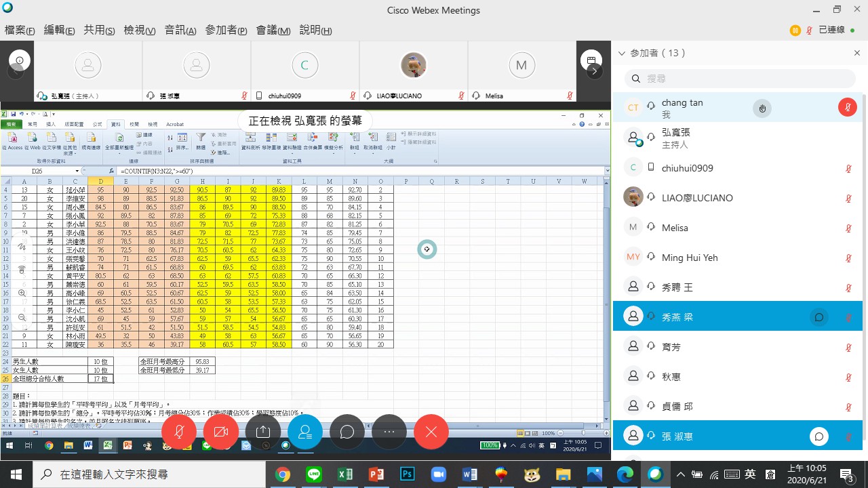
Task: Open the Webex chat bubble icon
Action: point(347,431)
